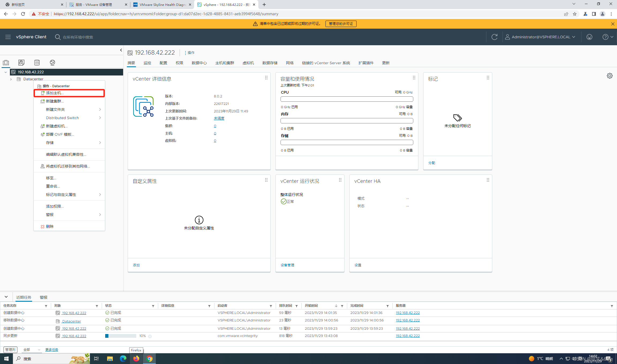The height and width of the screenshot is (364, 617).
Task: Collapse the left navigation panel arrow
Action: [x=121, y=50]
